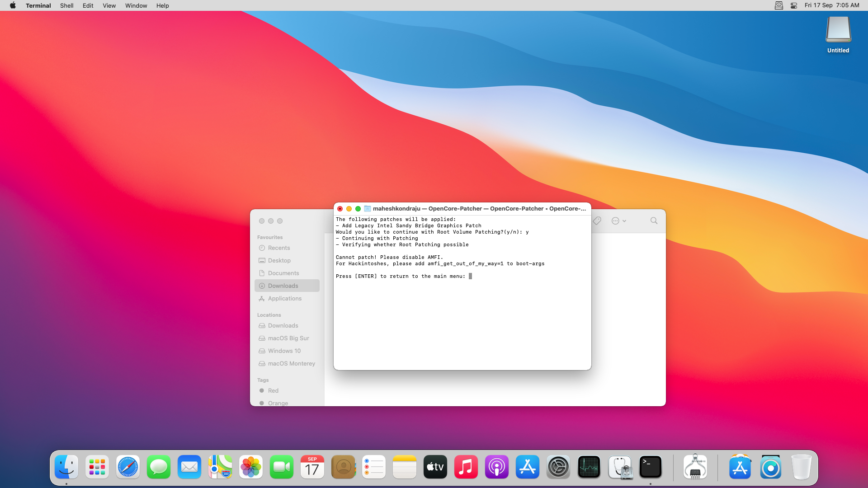
Task: Open the View menu in menu bar
Action: [x=109, y=5]
